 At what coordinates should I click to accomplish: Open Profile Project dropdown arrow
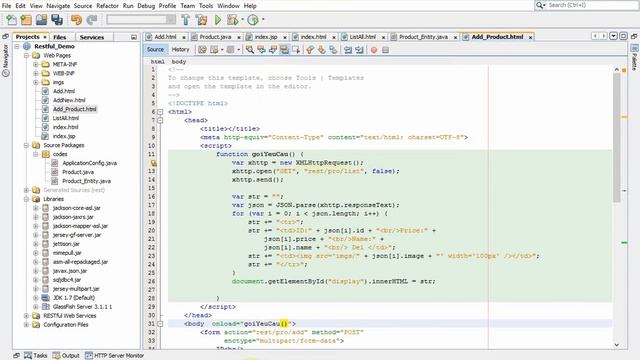coord(263,20)
